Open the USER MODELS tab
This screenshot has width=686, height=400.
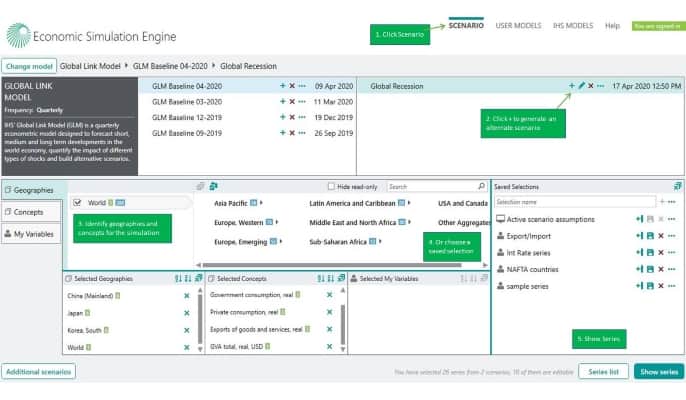(517, 25)
